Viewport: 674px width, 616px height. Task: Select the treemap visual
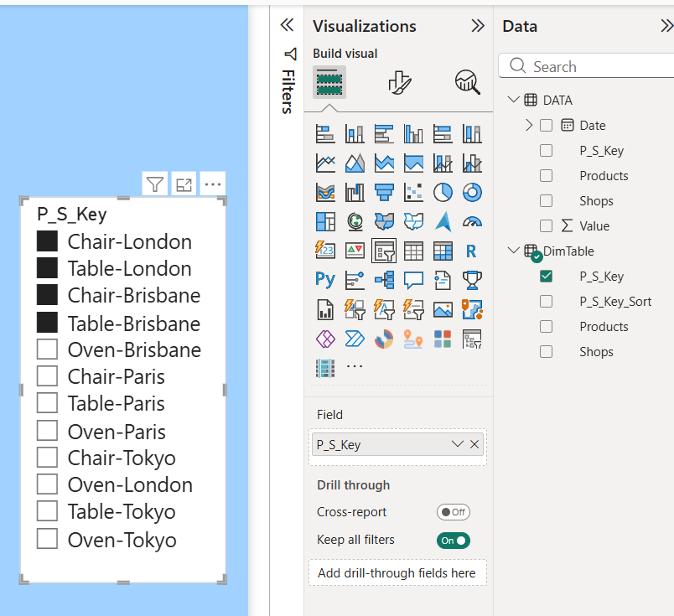click(x=325, y=222)
